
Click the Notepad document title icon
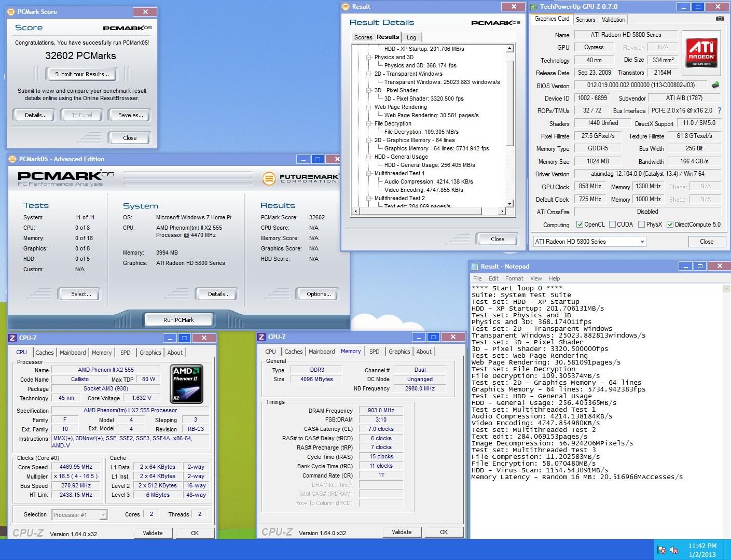point(474,267)
